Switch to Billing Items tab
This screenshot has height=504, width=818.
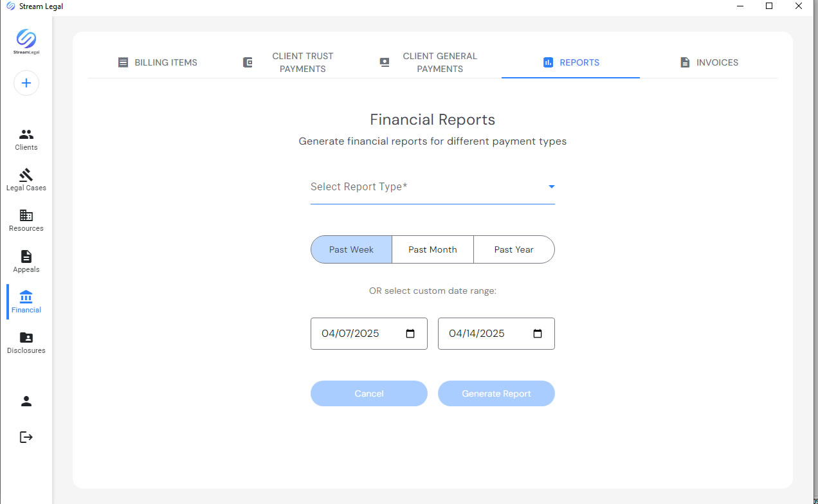[158, 62]
